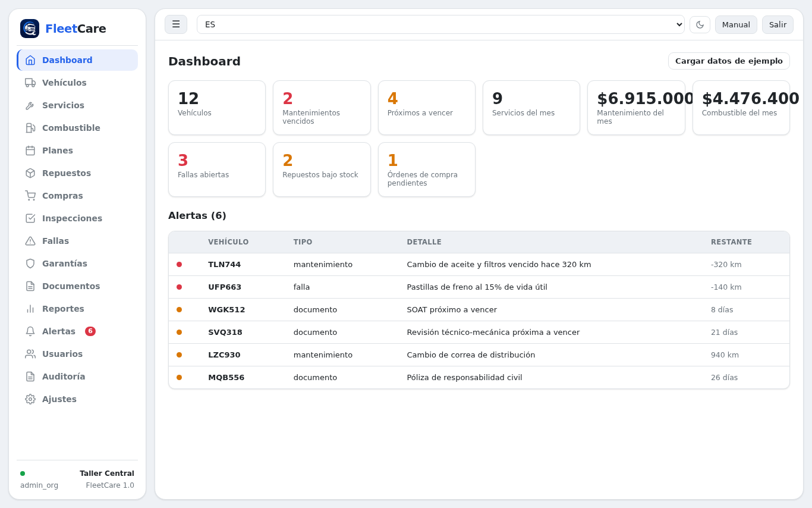Click the Manual button
Image resolution: width=812 pixels, height=508 pixels.
736,24
